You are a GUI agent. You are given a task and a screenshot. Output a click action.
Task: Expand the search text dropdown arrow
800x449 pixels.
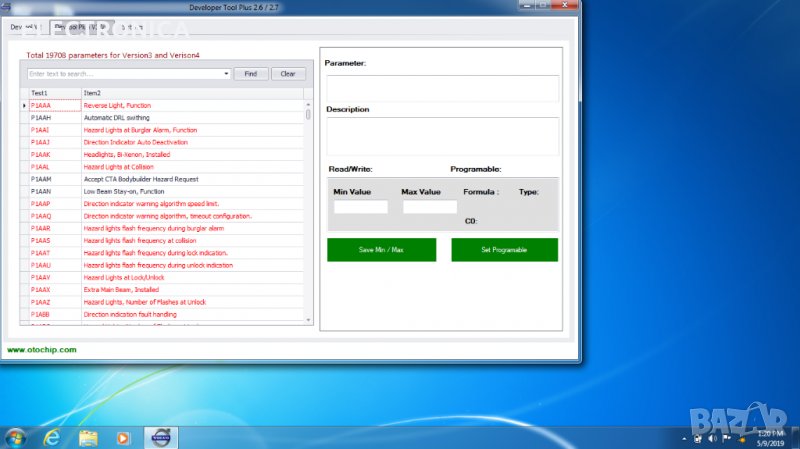(x=226, y=74)
